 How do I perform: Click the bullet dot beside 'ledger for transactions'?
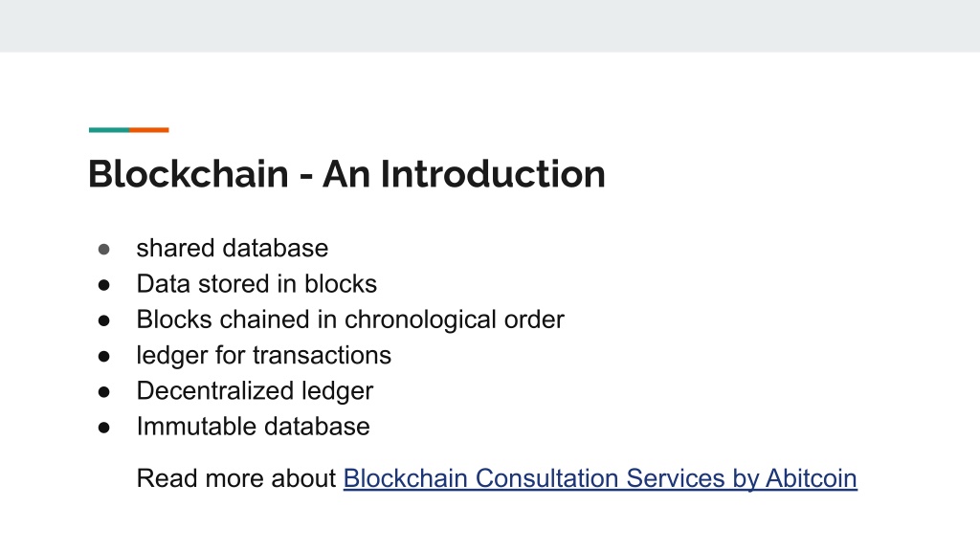(103, 356)
